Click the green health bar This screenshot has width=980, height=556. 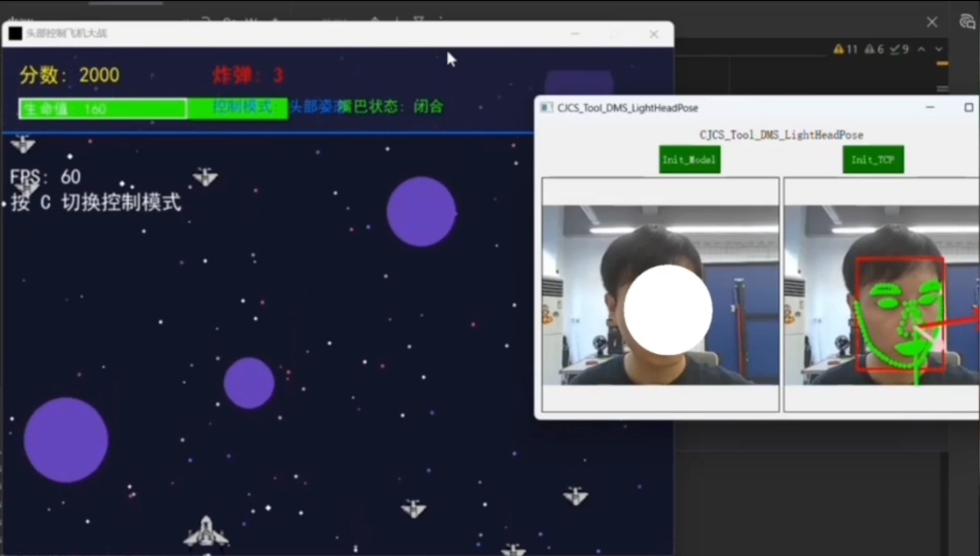pyautogui.click(x=103, y=109)
